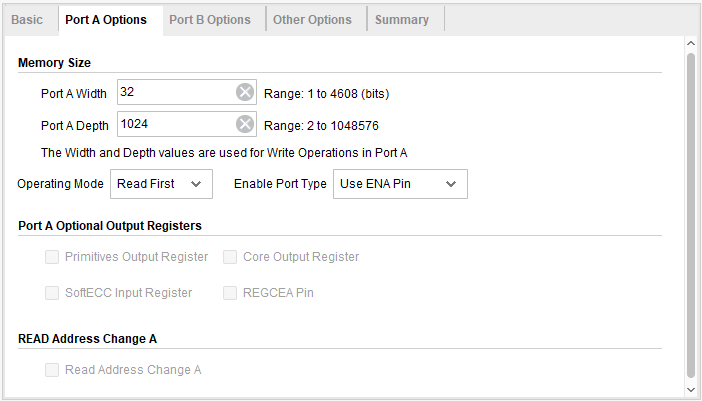Click the Read First mode selector arrow
The height and width of the screenshot is (401, 702).
196,184
